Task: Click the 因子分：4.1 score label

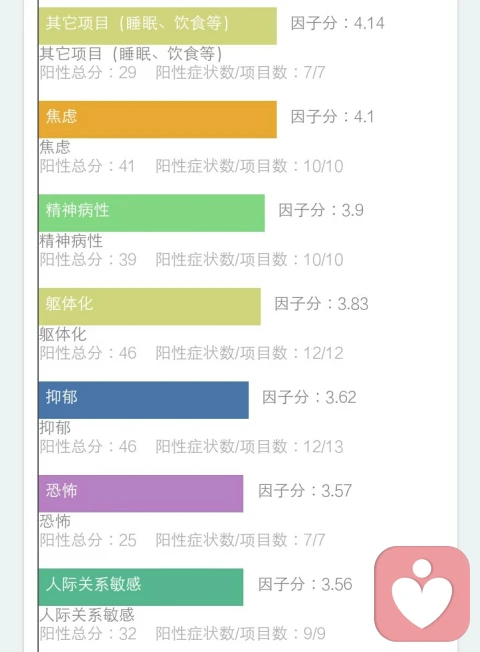Action: [332, 116]
